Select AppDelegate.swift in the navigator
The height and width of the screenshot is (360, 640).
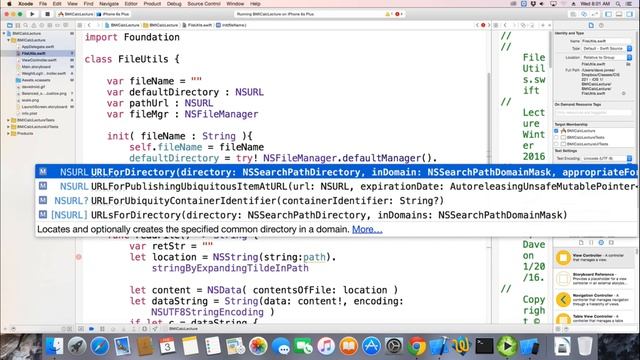coord(37,47)
